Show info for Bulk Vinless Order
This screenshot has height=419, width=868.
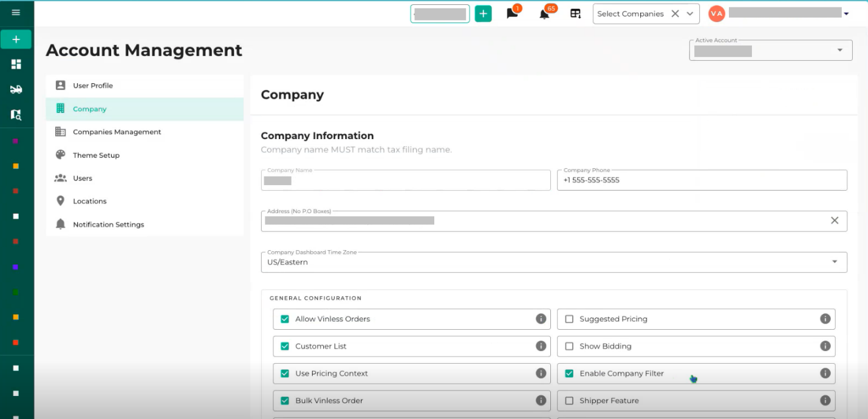point(541,401)
